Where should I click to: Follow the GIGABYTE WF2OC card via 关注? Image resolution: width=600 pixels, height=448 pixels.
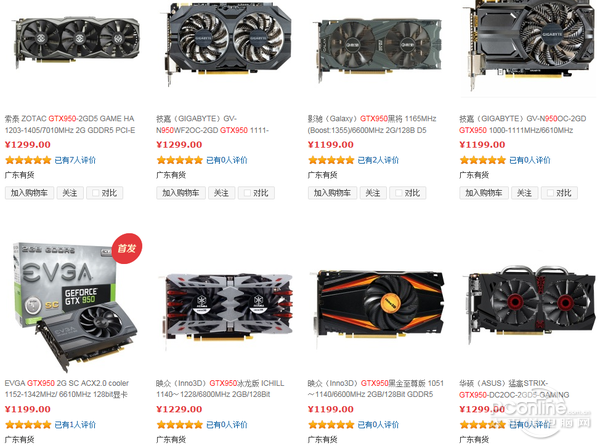pos(221,193)
